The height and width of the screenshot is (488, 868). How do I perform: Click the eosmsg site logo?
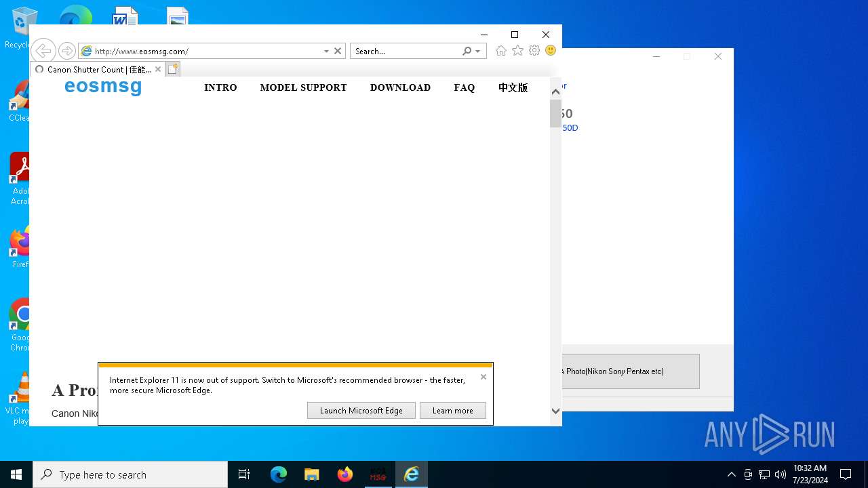click(x=103, y=86)
